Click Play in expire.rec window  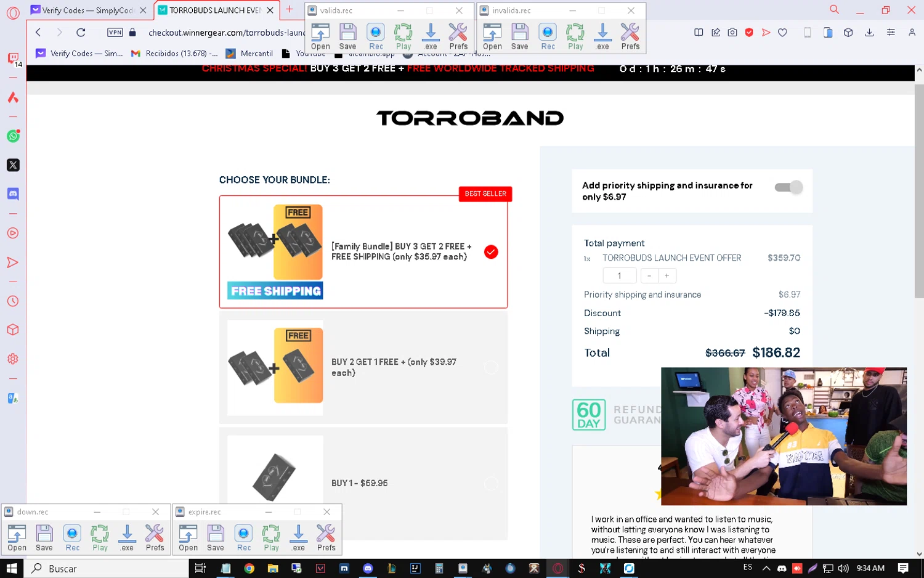271,538
